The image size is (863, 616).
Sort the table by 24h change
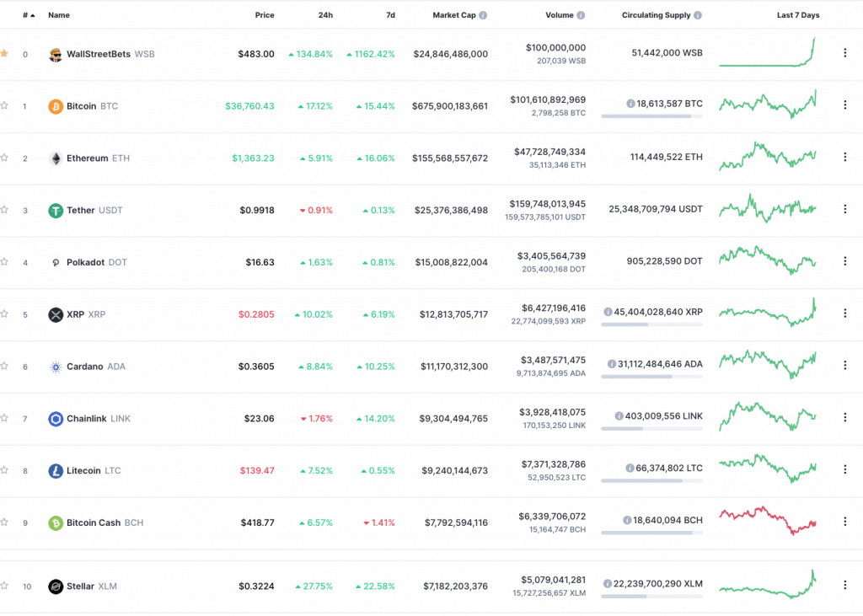click(x=325, y=15)
